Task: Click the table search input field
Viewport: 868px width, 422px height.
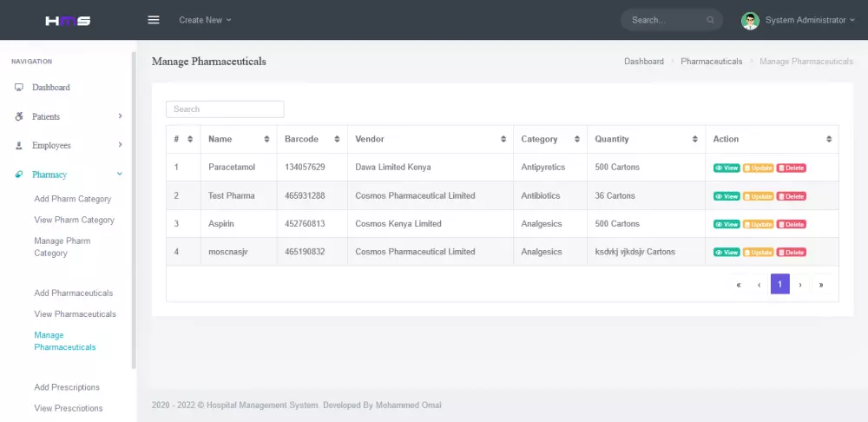Action: click(x=225, y=109)
